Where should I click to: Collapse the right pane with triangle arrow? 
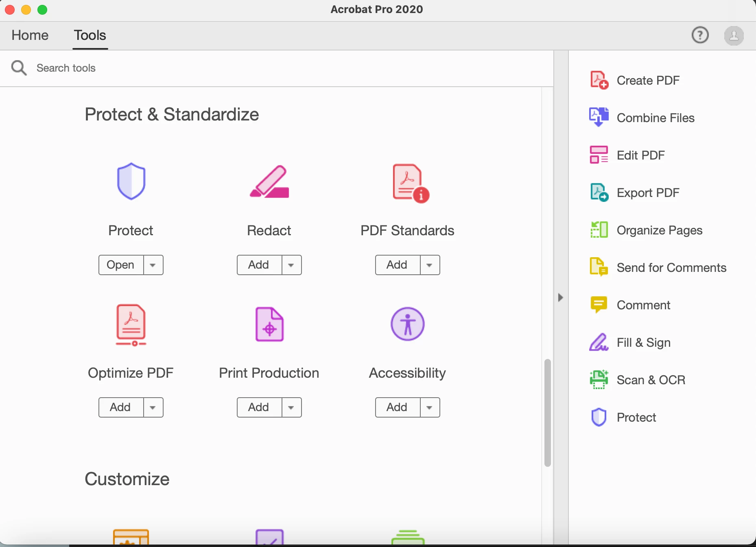[561, 298]
